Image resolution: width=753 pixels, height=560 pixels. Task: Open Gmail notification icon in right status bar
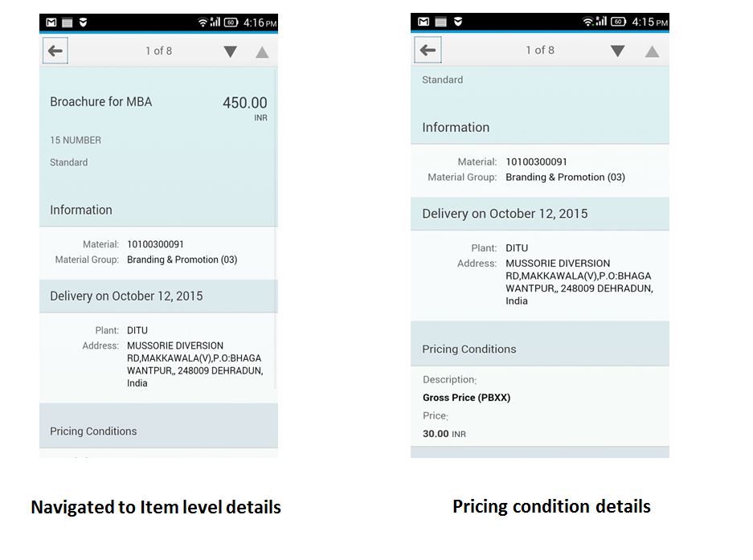424,21
